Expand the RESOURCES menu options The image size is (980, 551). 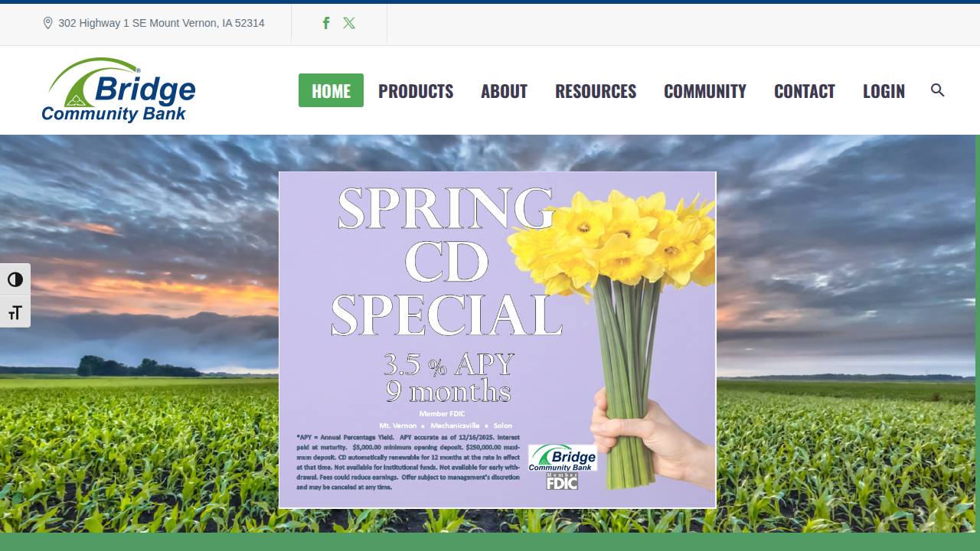tap(595, 90)
